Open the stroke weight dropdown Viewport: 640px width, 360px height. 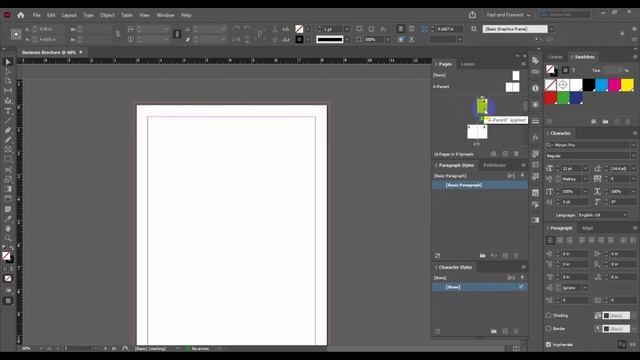pyautogui.click(x=347, y=29)
